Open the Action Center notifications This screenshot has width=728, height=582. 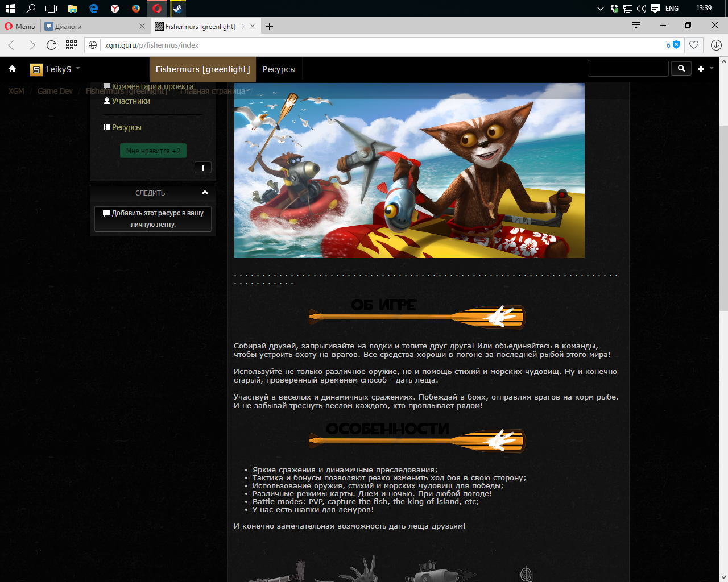tap(655, 8)
